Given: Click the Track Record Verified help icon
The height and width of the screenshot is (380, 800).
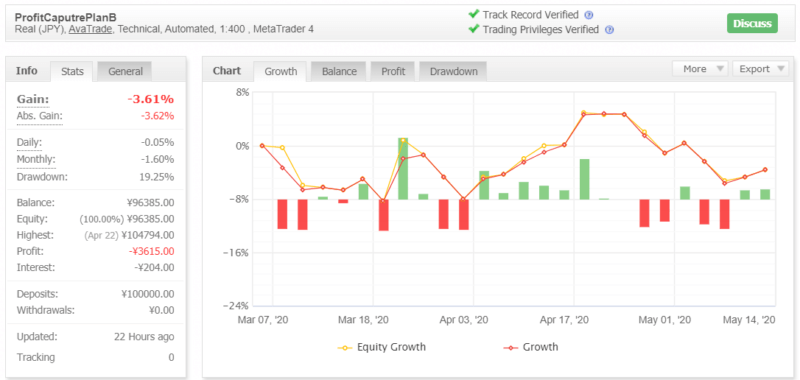Looking at the screenshot, I should tap(589, 15).
